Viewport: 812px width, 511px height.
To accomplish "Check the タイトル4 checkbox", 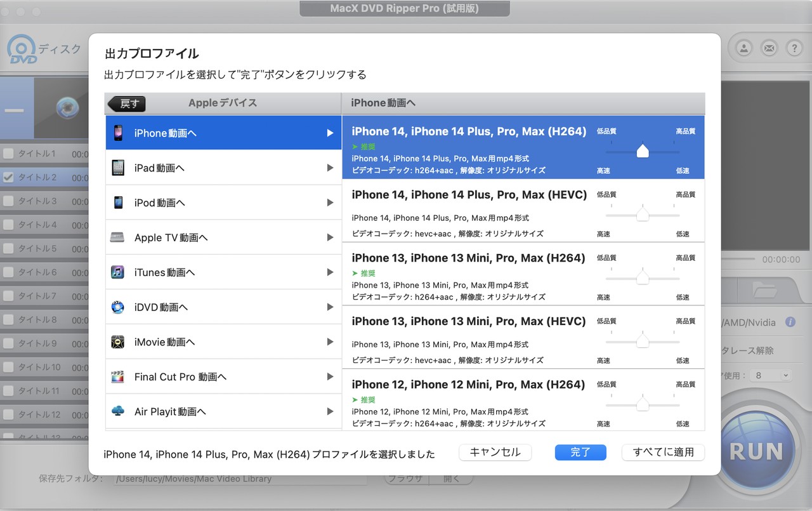I will point(8,225).
